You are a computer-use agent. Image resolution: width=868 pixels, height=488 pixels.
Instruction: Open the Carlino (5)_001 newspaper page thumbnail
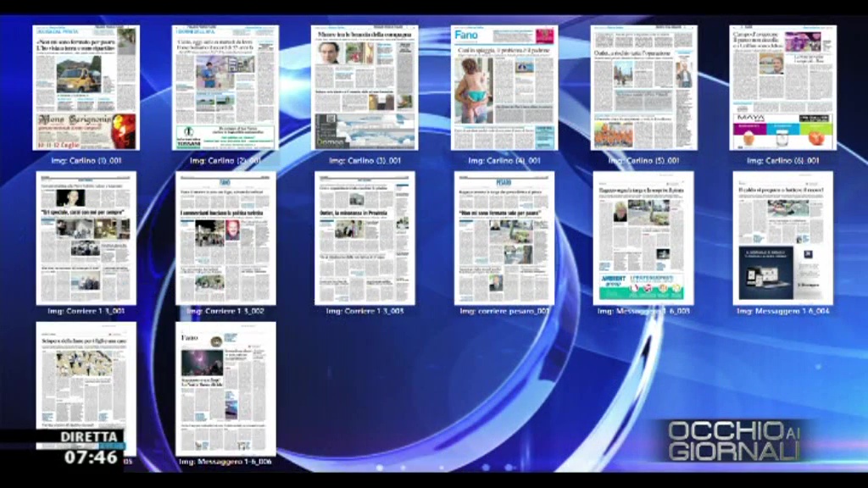(644, 87)
